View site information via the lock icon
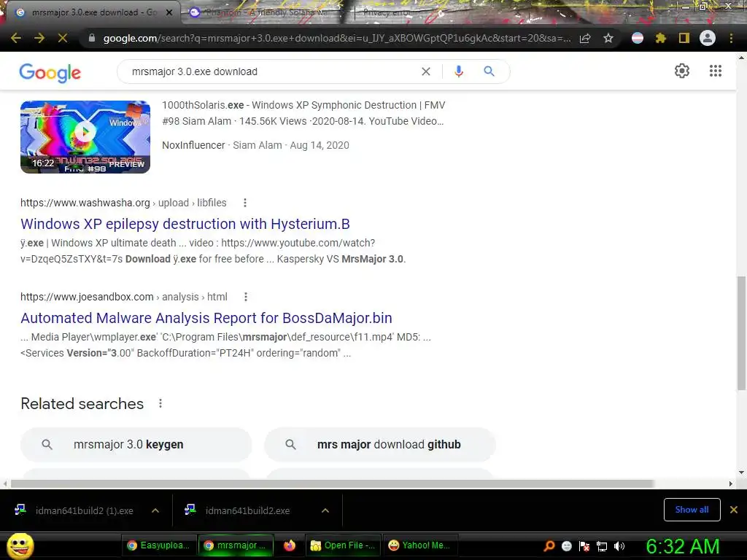The image size is (747, 560). [x=92, y=38]
